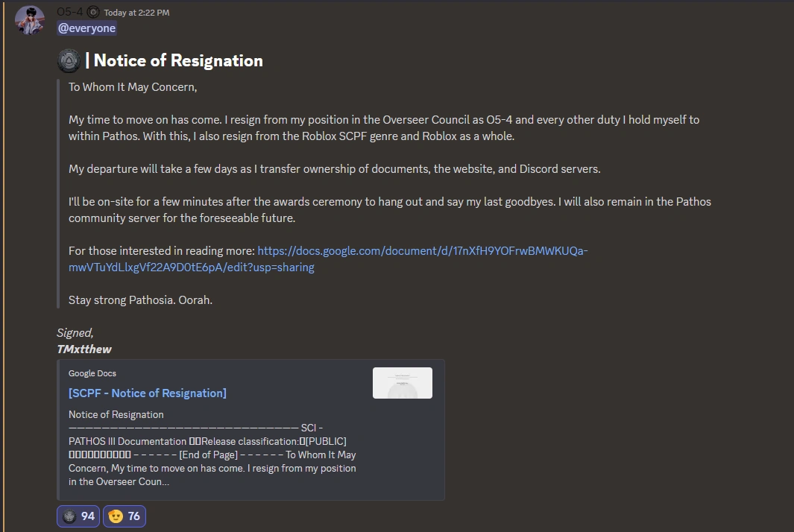
Task: Click the @everyone mention
Action: click(86, 28)
